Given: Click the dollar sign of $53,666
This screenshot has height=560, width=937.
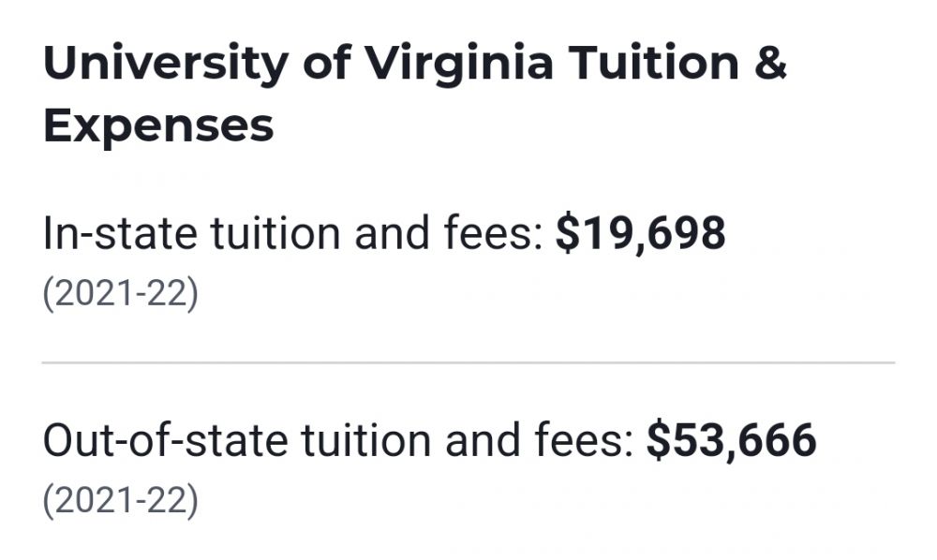Looking at the screenshot, I should [x=659, y=441].
